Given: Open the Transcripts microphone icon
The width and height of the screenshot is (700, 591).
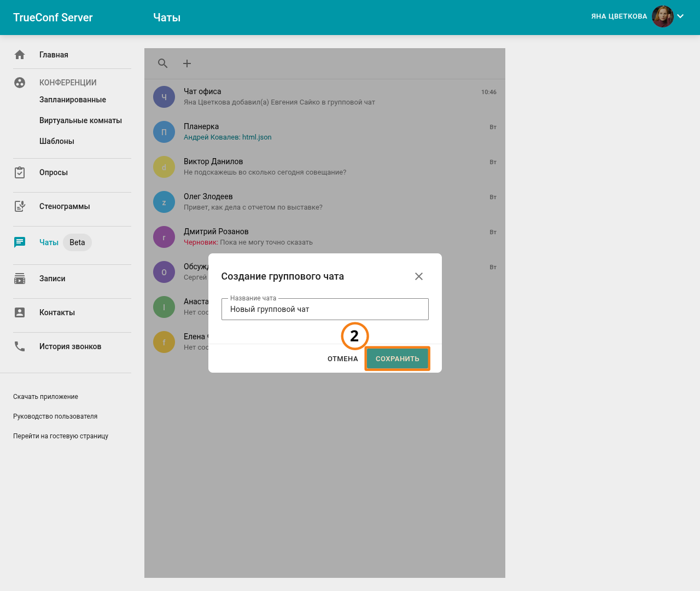Looking at the screenshot, I should [20, 206].
